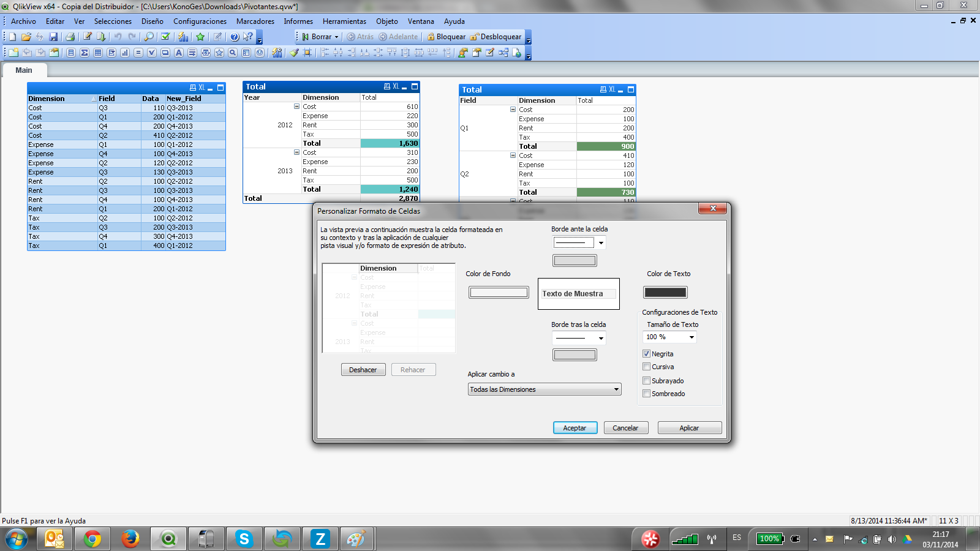980x551 pixels.
Task: Click the New_Field column header
Action: coord(195,99)
